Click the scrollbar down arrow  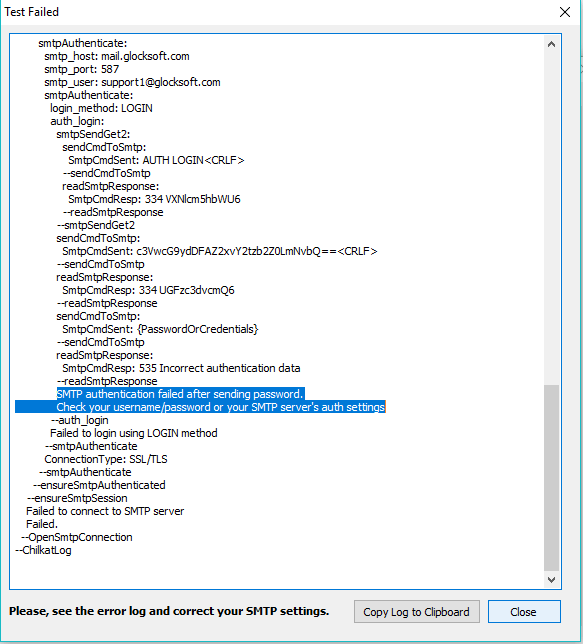(x=551, y=580)
